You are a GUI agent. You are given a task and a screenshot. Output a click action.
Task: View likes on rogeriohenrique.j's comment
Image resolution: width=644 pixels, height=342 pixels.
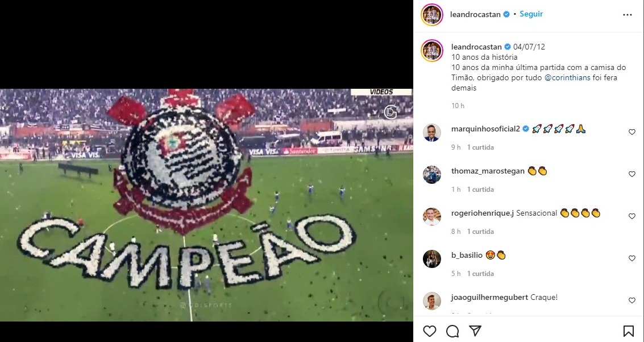(480, 232)
